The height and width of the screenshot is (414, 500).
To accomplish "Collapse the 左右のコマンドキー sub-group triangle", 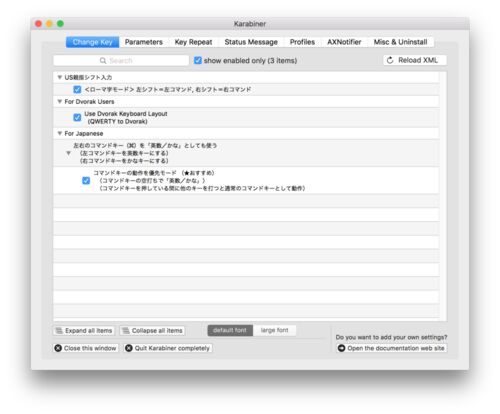I will [68, 153].
